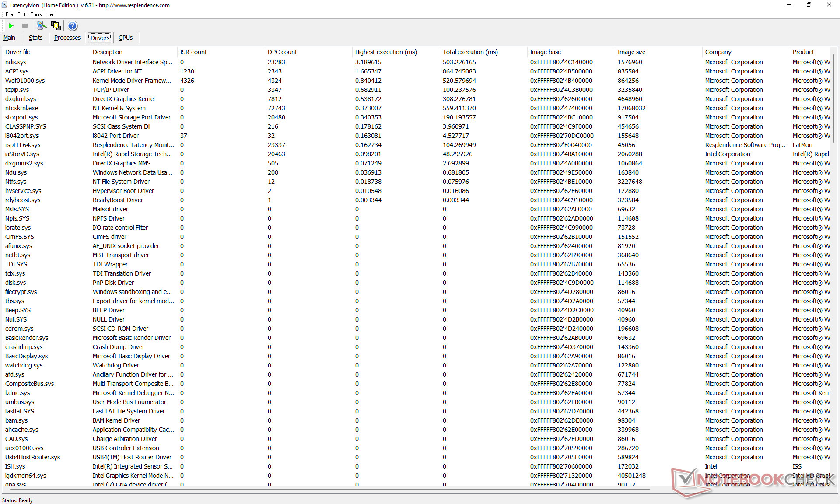Switch to the CPUs tab

tap(125, 38)
